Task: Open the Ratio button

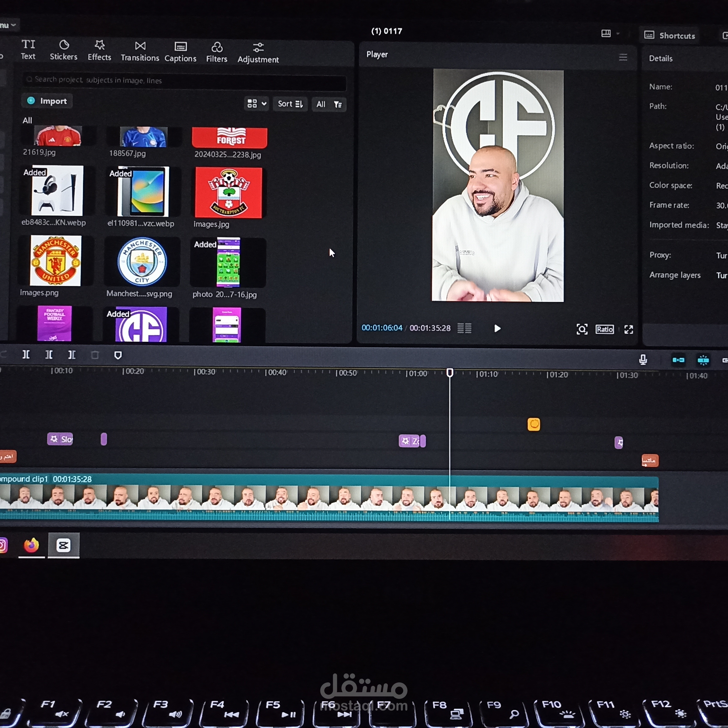Action: click(605, 329)
